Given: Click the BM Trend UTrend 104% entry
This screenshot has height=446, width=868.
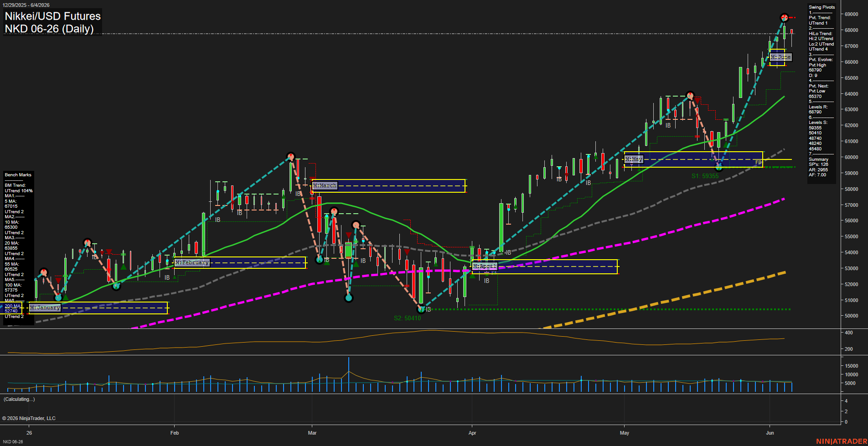Looking at the screenshot, I should [19, 191].
